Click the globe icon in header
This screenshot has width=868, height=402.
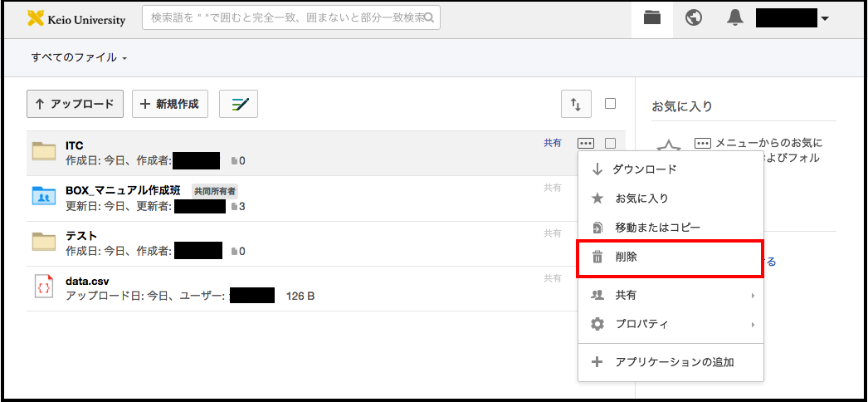[694, 18]
